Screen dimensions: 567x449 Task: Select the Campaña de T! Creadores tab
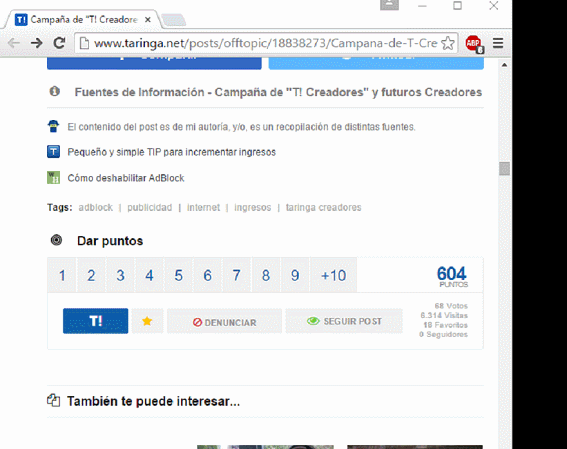[x=81, y=20]
